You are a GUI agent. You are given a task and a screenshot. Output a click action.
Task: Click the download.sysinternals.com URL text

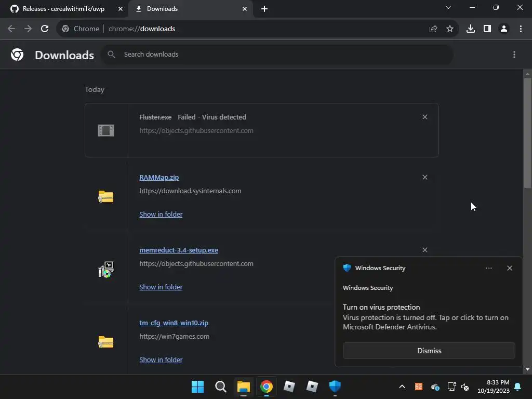[190, 191]
